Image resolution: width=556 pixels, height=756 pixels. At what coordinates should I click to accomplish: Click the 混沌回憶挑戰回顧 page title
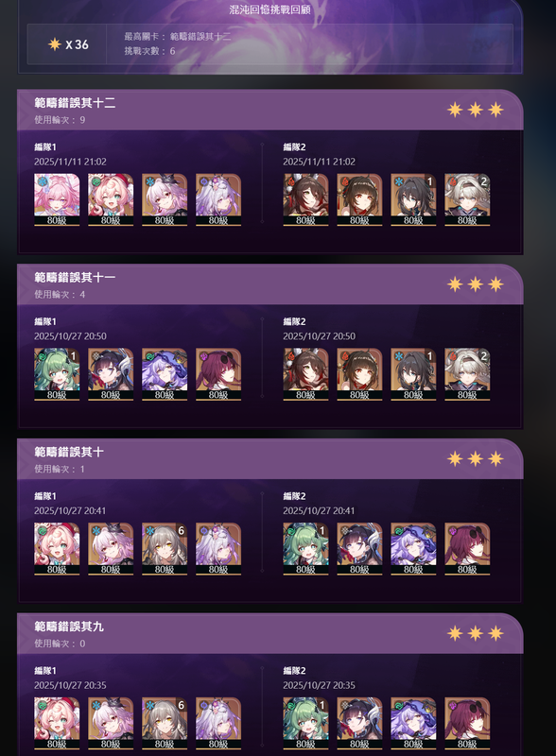269,9
